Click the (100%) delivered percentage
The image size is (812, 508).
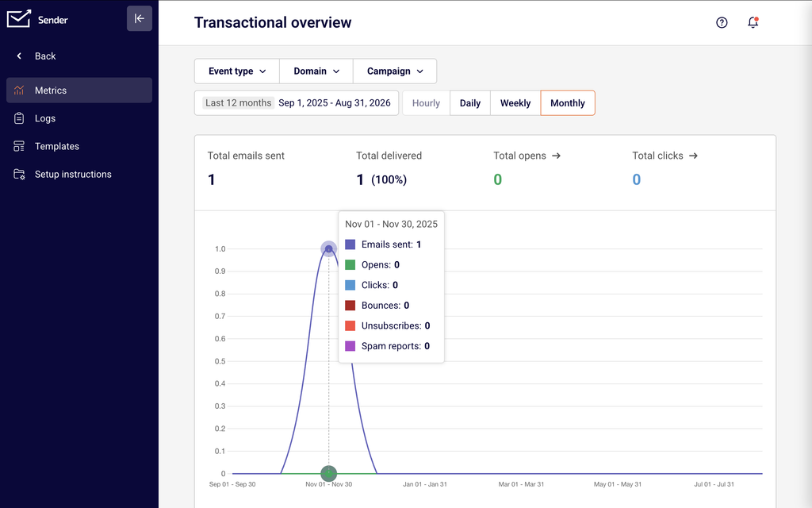click(x=389, y=180)
